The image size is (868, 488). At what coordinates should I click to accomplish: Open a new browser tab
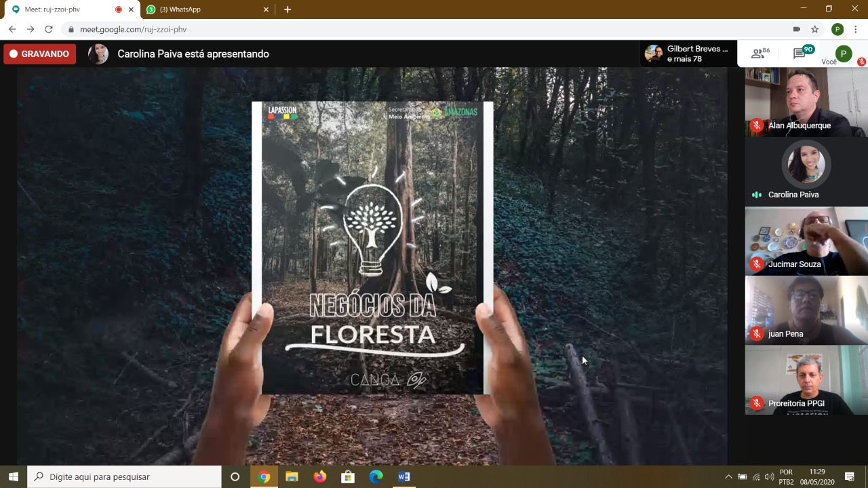(288, 9)
